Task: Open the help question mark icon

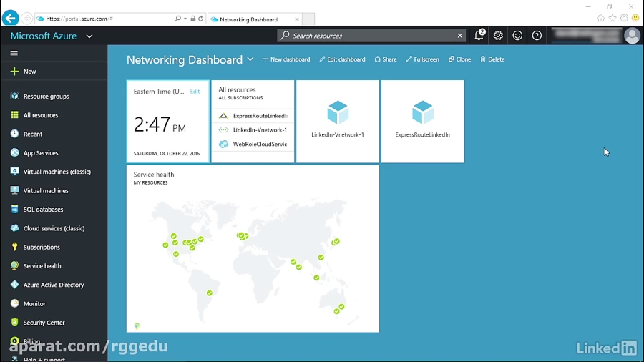Action: [537, 36]
